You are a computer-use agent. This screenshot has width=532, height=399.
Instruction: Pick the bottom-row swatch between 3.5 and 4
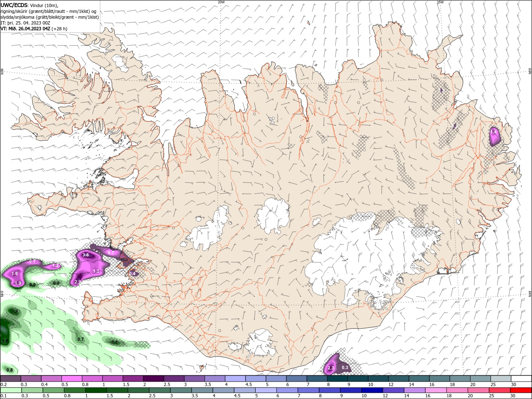point(202,390)
